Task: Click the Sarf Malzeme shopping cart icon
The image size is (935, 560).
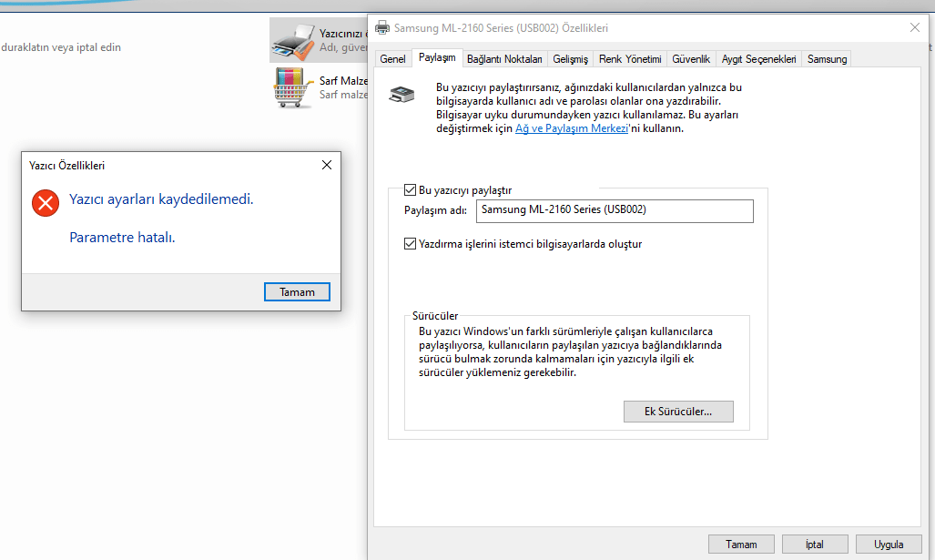Action: tap(293, 87)
